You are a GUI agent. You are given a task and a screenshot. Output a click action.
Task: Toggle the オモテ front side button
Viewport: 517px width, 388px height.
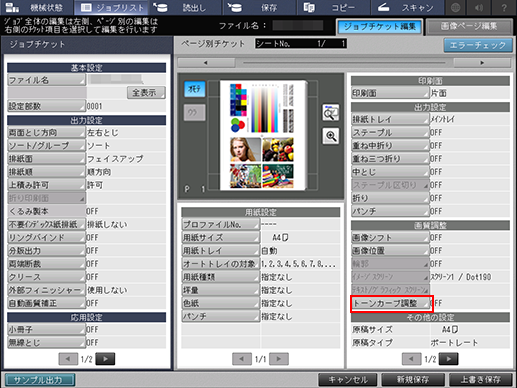[x=194, y=89]
